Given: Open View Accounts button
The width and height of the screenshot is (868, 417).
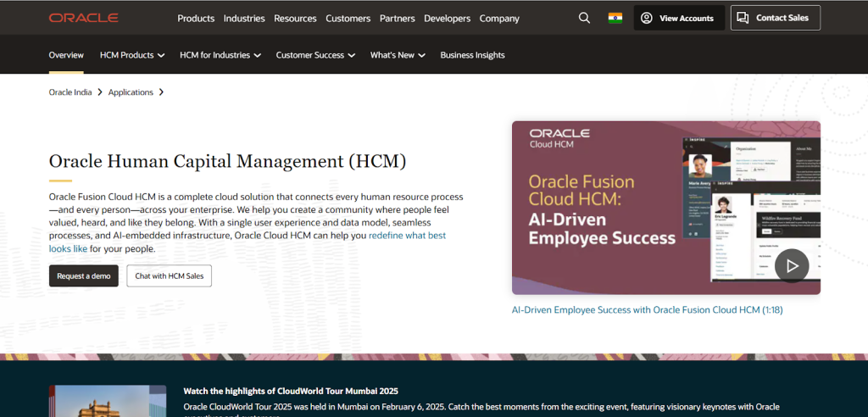Looking at the screenshot, I should (x=679, y=18).
